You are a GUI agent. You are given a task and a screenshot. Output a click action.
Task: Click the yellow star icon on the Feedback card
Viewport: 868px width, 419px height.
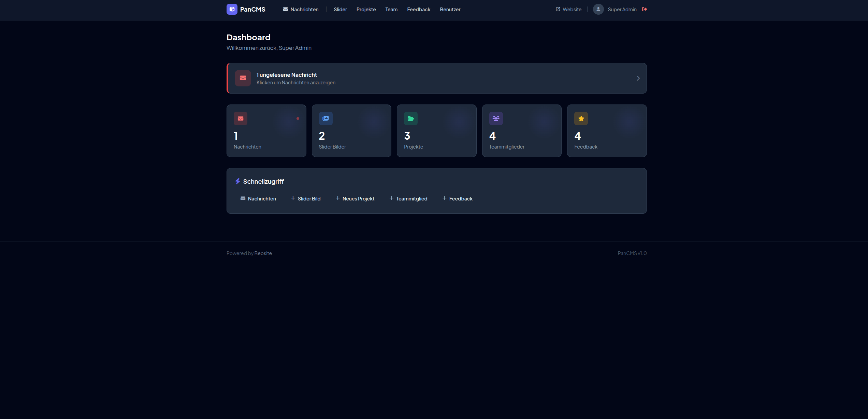581,118
